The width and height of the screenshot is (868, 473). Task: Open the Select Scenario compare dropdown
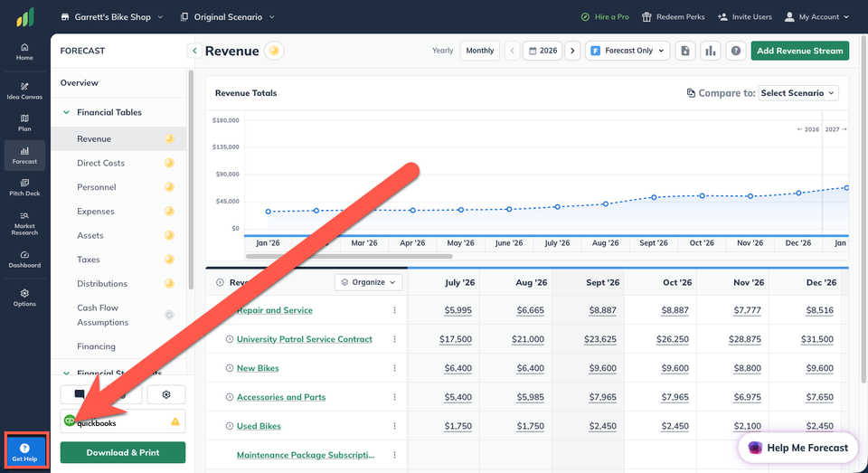point(798,93)
